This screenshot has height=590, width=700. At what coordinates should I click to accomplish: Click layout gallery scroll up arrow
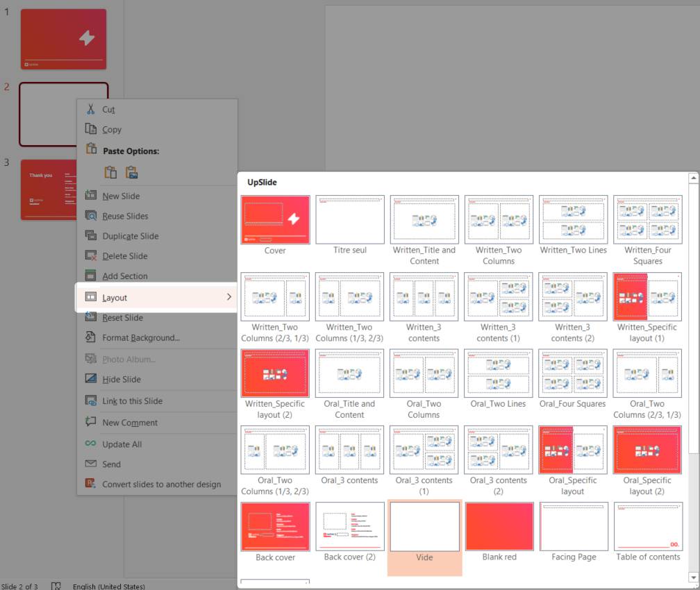coord(693,178)
